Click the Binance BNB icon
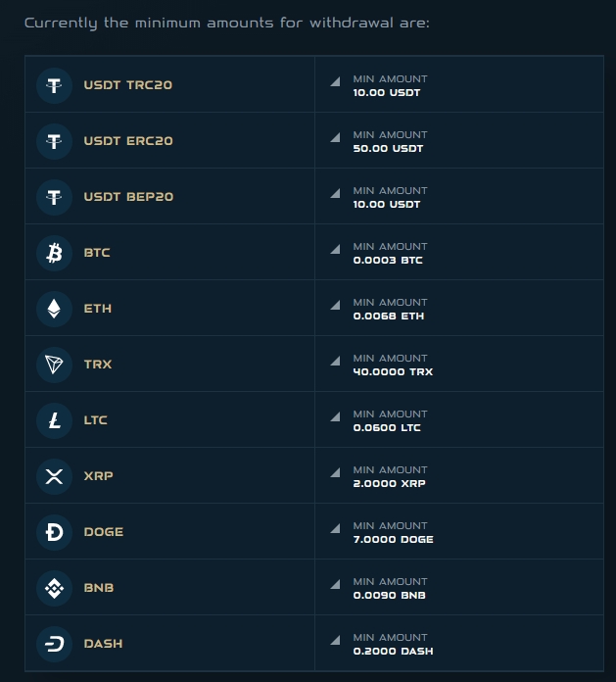 (x=54, y=588)
